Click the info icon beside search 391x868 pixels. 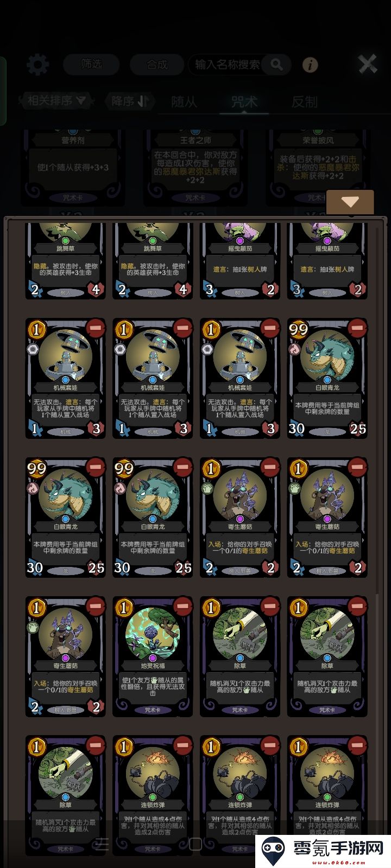click(x=310, y=65)
